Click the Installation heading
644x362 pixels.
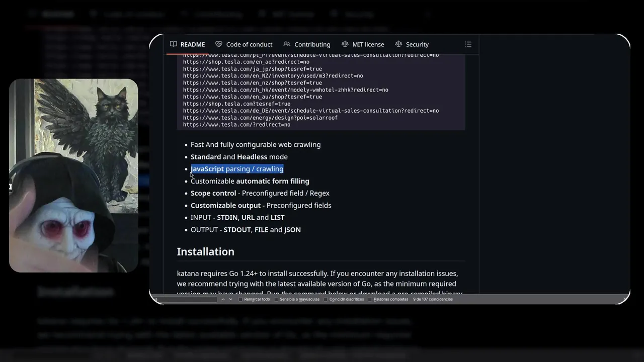(205, 251)
